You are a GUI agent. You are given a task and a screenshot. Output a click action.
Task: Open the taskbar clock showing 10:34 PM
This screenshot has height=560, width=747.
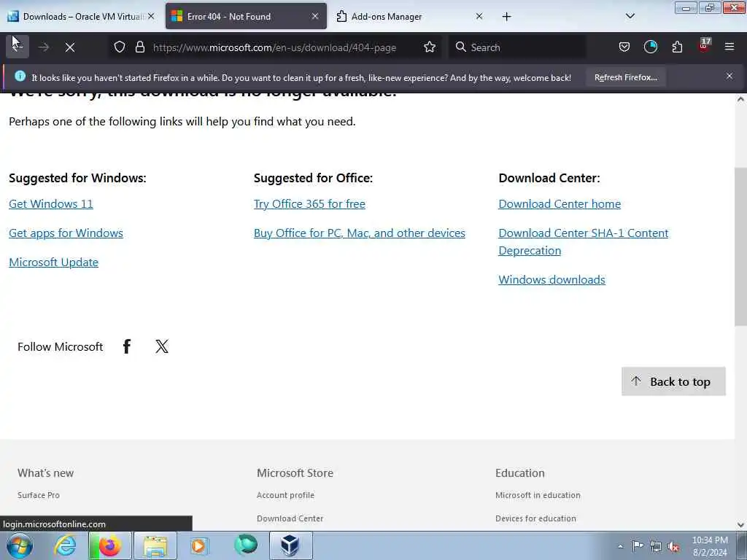[x=710, y=546]
